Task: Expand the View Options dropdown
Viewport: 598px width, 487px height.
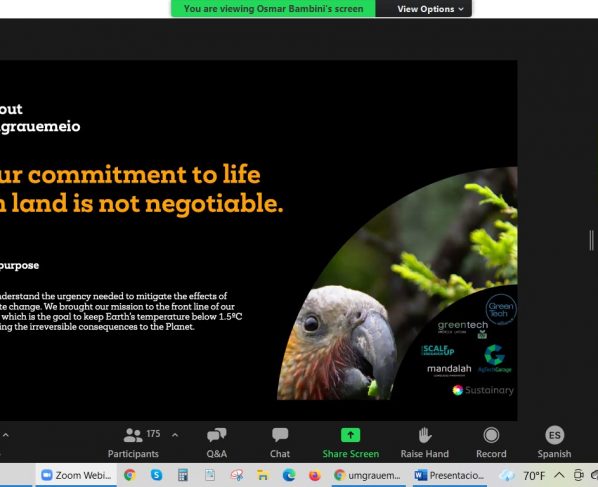Action: click(x=430, y=9)
